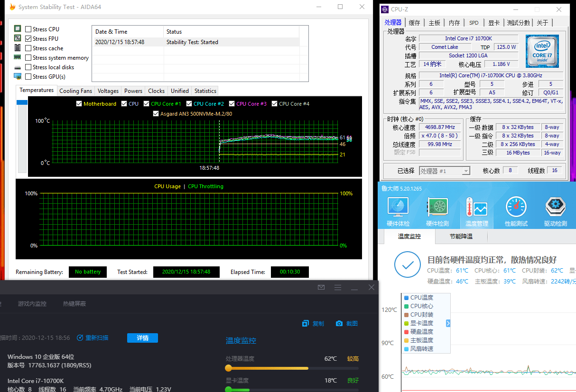This screenshot has height=392, width=576.
Task: Click the Date & Time column header
Action: [128, 32]
